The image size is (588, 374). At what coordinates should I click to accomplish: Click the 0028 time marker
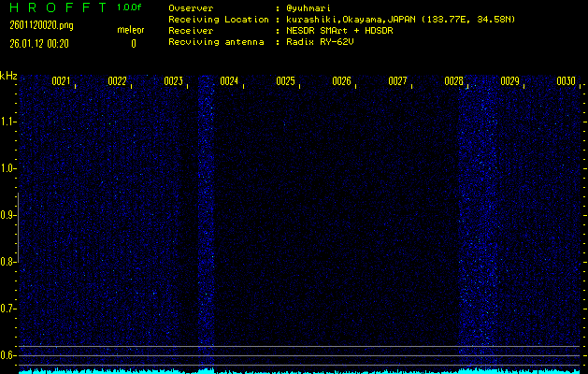tap(453, 81)
